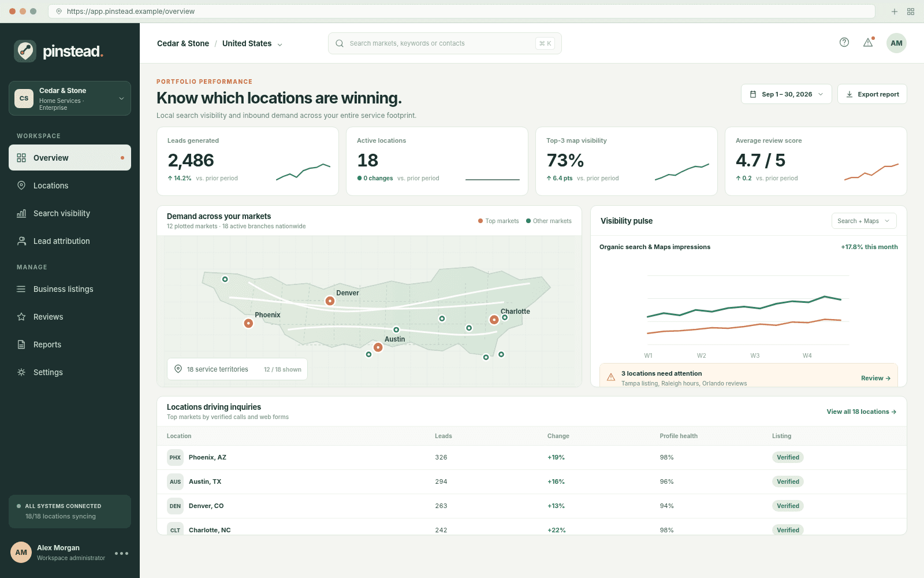
Task: Open Lead attribution in the sidebar
Action: coord(70,241)
